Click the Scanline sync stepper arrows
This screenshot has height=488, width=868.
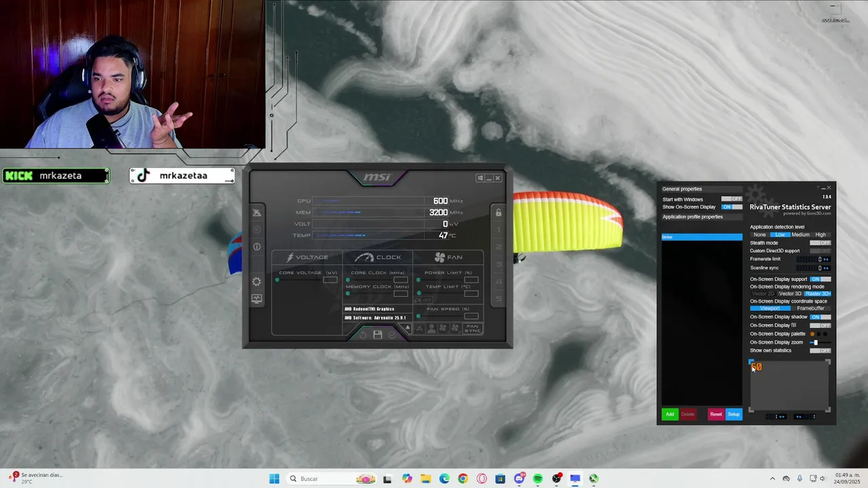click(x=826, y=268)
